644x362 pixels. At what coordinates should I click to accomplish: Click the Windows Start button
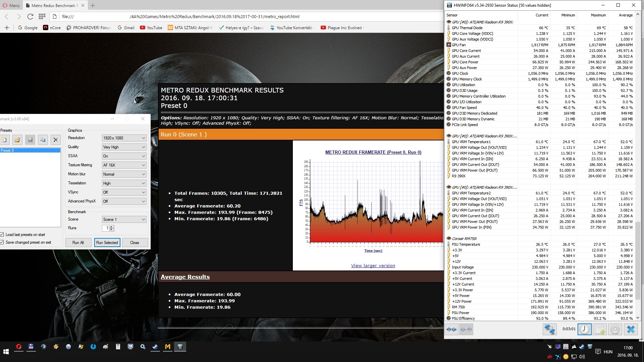(6, 352)
